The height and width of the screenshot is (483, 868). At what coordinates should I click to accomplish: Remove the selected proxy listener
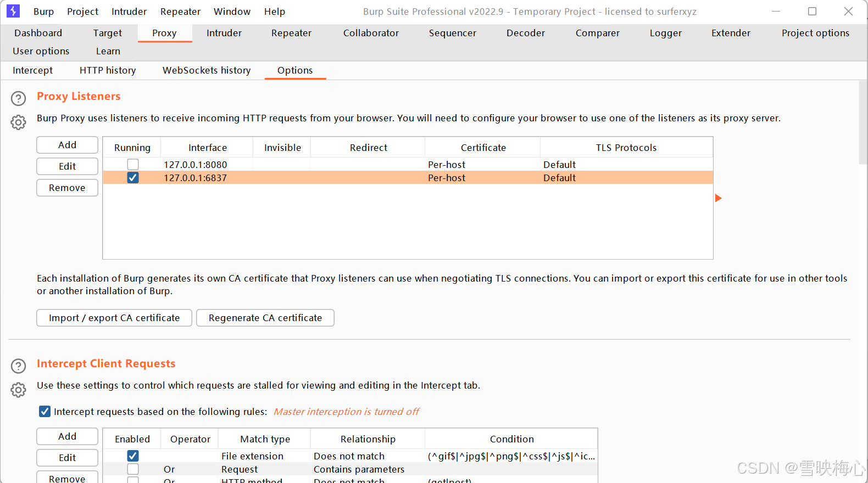pos(67,188)
